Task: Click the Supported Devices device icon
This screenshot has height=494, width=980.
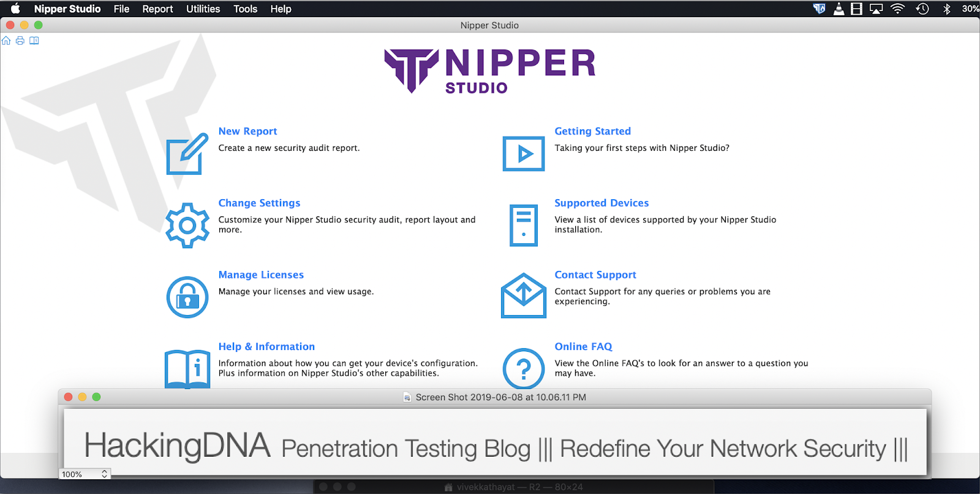Action: [524, 226]
